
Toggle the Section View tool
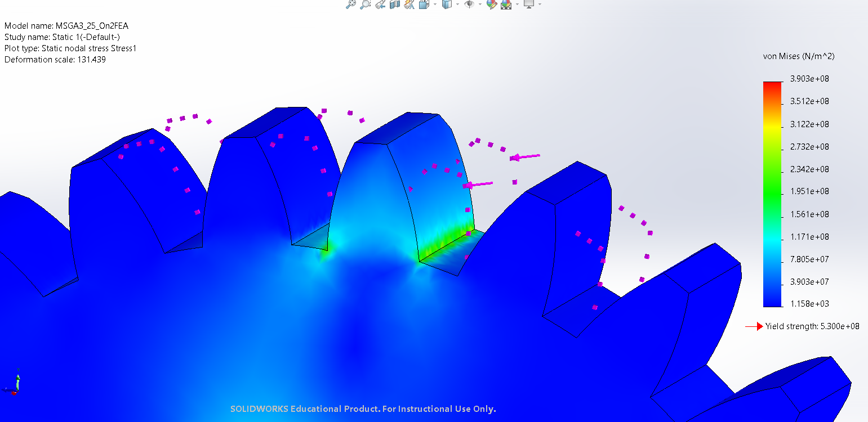[x=395, y=4]
